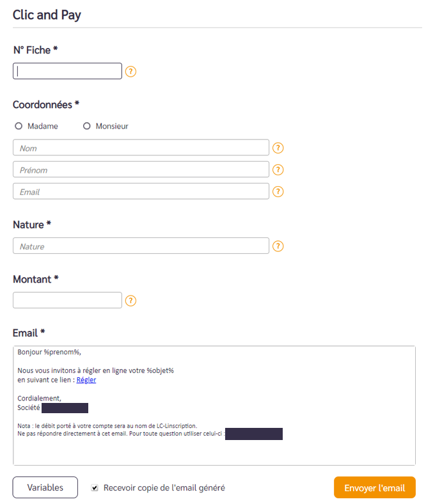Uncheck Recevoir copie de l'email généré
Image resolution: width=426 pixels, height=504 pixels.
point(95,488)
